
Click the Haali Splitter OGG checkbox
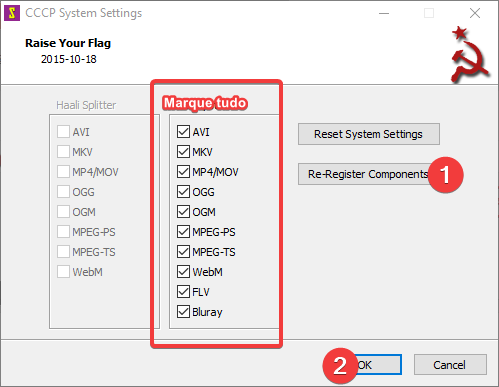63,192
